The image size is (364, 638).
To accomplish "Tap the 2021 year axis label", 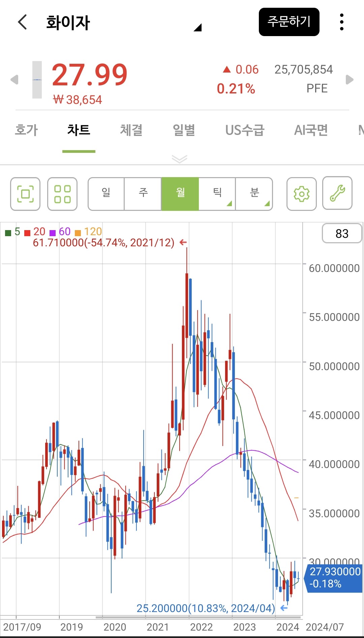I will tap(158, 627).
